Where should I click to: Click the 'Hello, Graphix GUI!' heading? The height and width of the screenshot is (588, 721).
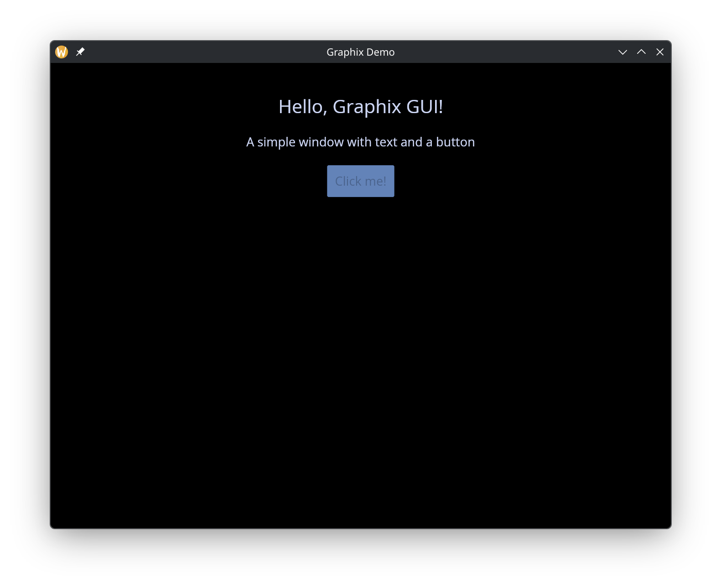click(x=361, y=107)
